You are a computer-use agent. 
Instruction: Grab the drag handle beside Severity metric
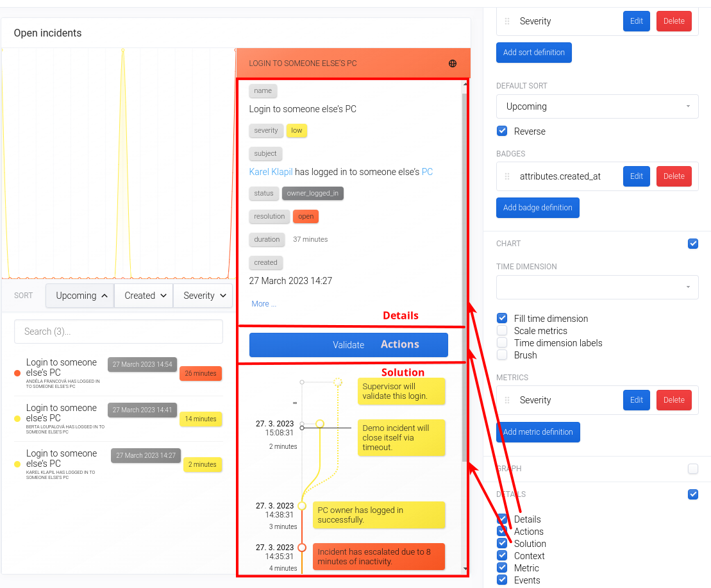click(x=507, y=400)
